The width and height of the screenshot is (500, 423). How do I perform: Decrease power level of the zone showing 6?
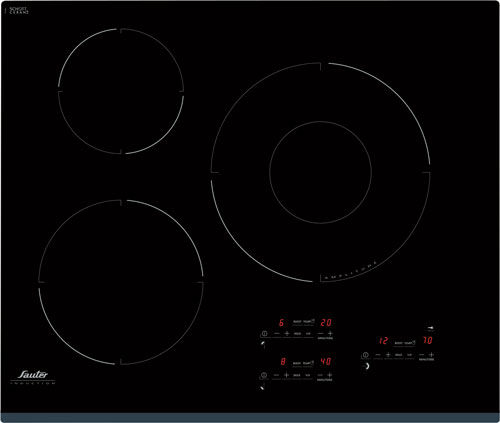(x=277, y=333)
